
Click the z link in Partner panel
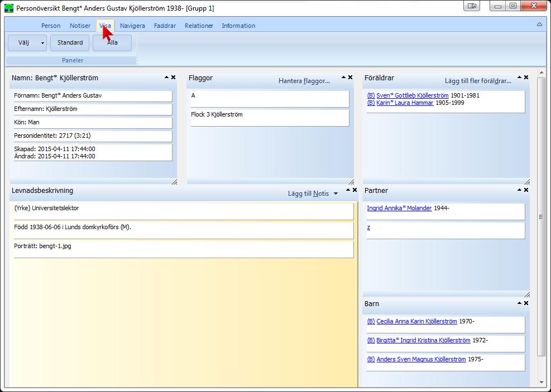pyautogui.click(x=368, y=228)
